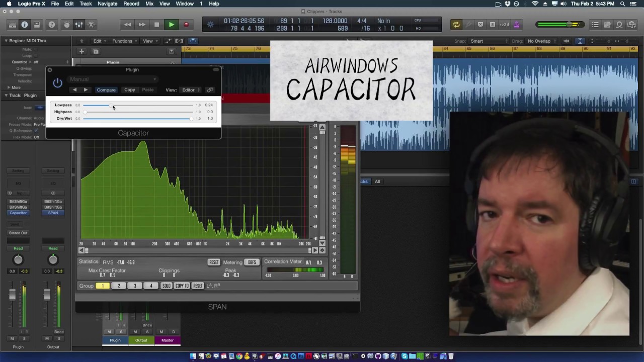The width and height of the screenshot is (644, 362).
Task: Toggle the Capacitor plugin power bypass button
Action: pos(57,83)
